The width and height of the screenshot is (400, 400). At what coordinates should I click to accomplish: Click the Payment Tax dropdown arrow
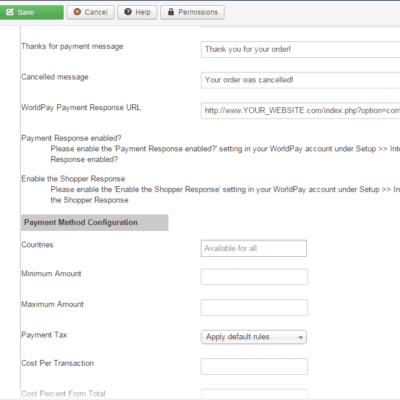point(300,337)
